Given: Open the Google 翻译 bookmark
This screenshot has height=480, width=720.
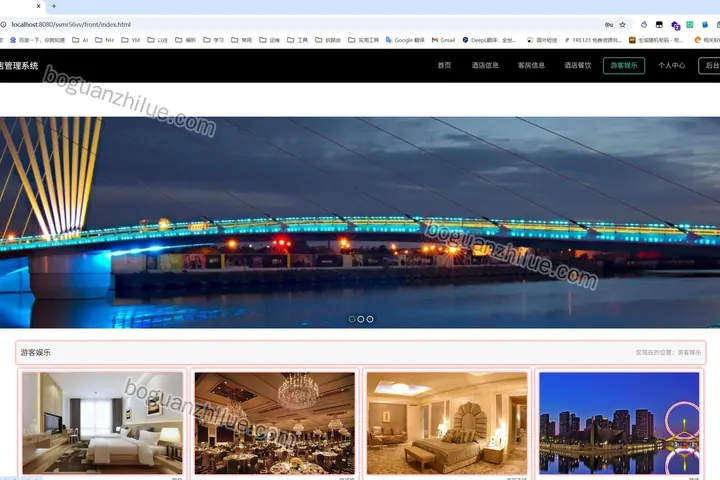Looking at the screenshot, I should (x=405, y=40).
